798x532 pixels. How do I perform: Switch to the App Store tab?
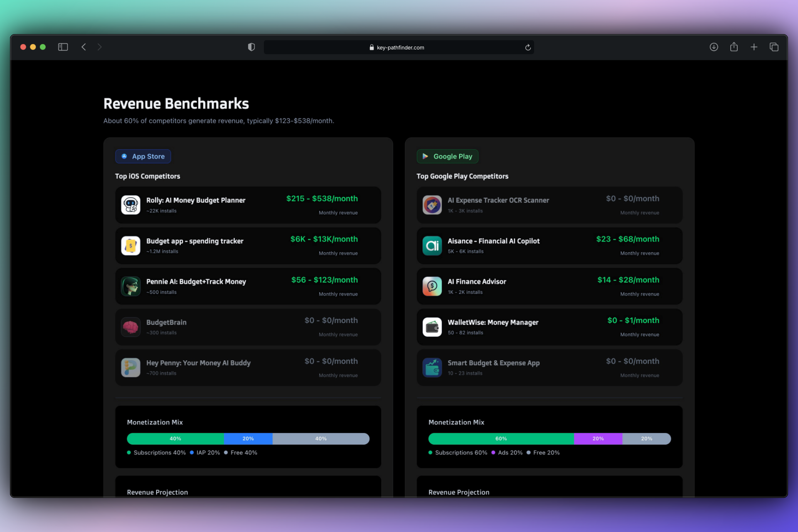[143, 156]
